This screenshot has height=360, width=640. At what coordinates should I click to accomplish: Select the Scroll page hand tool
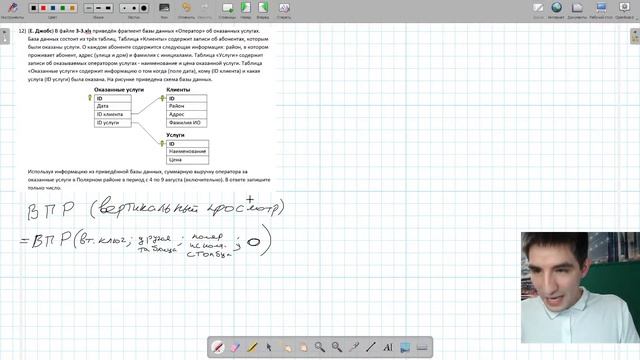point(303,347)
